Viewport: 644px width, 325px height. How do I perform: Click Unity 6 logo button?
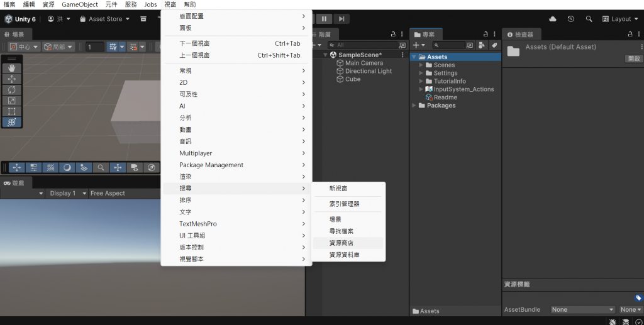(x=21, y=19)
